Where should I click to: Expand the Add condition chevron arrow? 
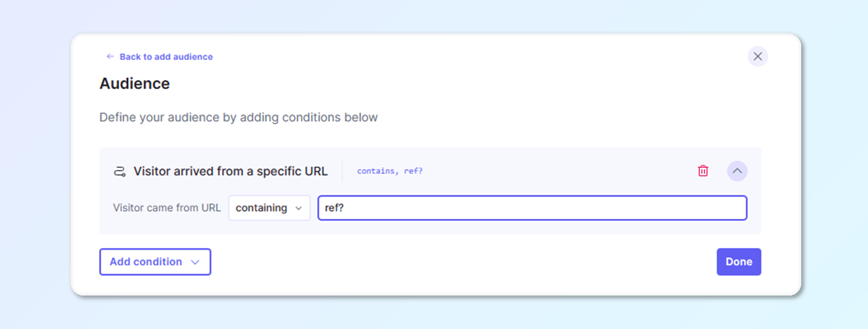tap(195, 262)
